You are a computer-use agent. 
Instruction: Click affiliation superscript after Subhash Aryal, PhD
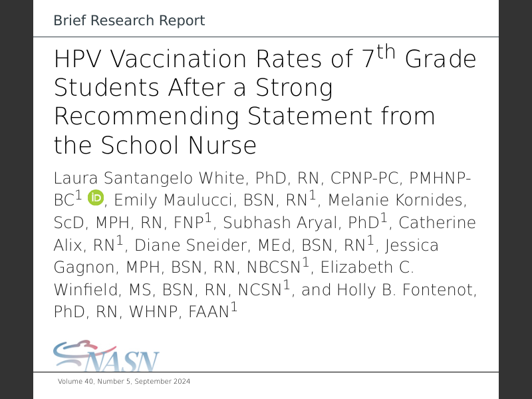click(384, 217)
